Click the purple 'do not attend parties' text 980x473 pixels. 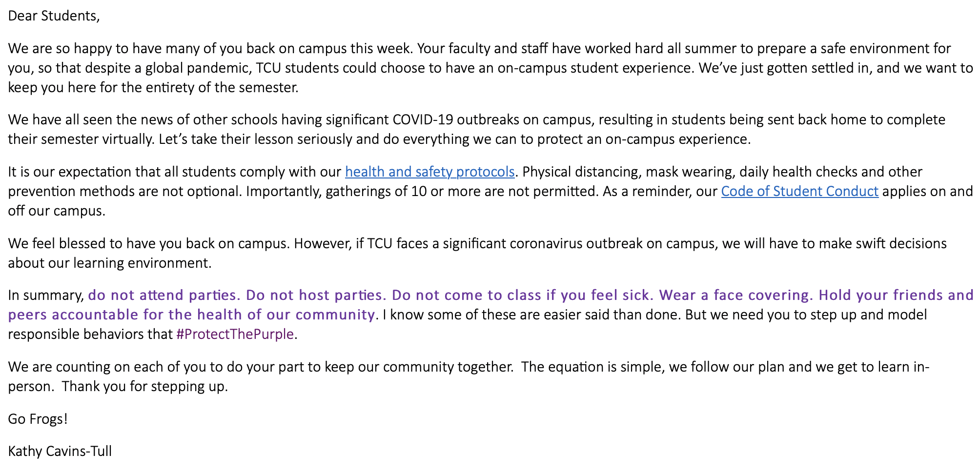point(163,296)
